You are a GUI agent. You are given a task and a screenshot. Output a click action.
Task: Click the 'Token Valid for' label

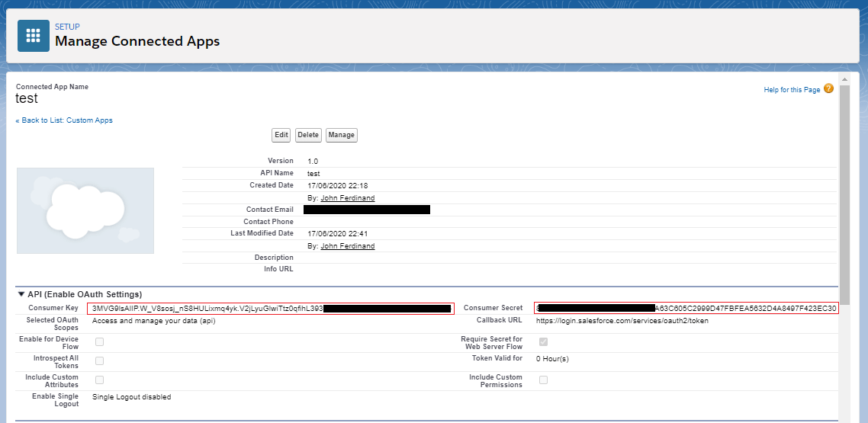point(497,358)
